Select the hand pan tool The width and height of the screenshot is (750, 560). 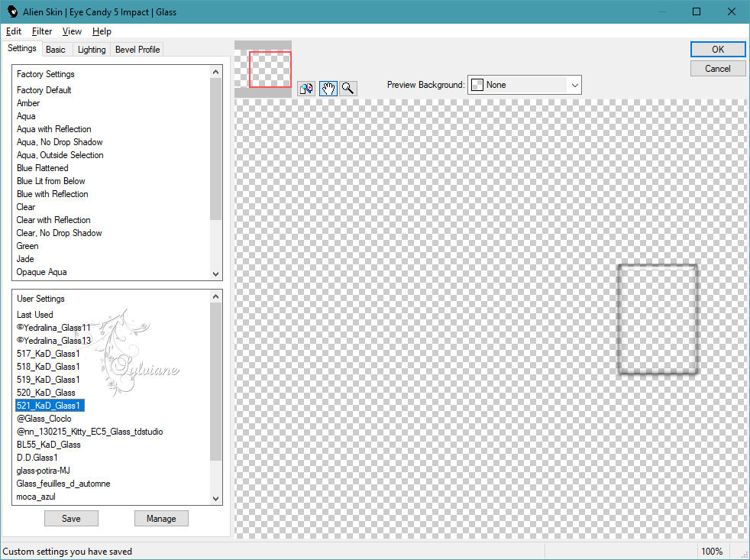[328, 89]
